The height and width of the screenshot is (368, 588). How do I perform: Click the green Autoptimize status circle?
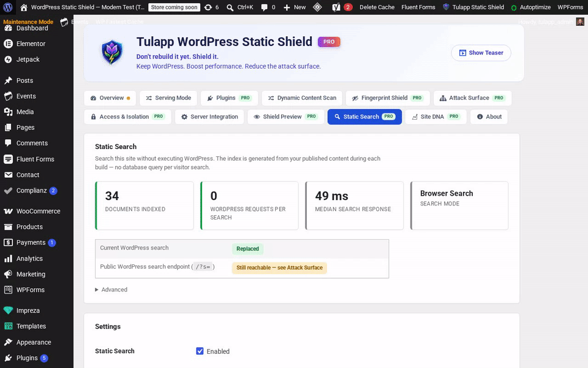coord(514,7)
